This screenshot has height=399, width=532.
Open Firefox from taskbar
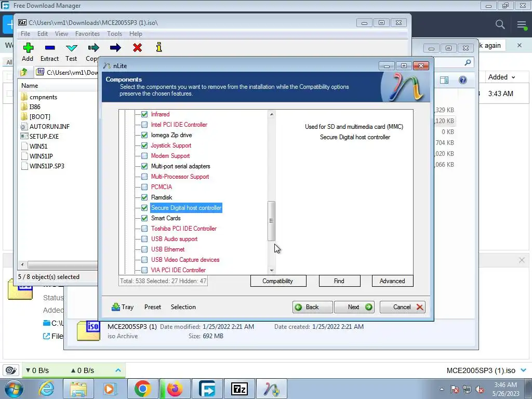pos(175,389)
